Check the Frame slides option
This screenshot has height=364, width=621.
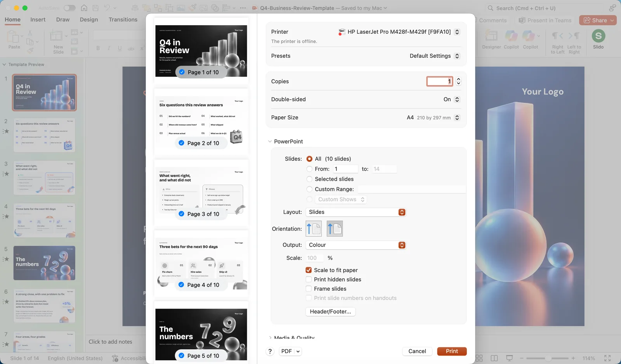(309, 289)
